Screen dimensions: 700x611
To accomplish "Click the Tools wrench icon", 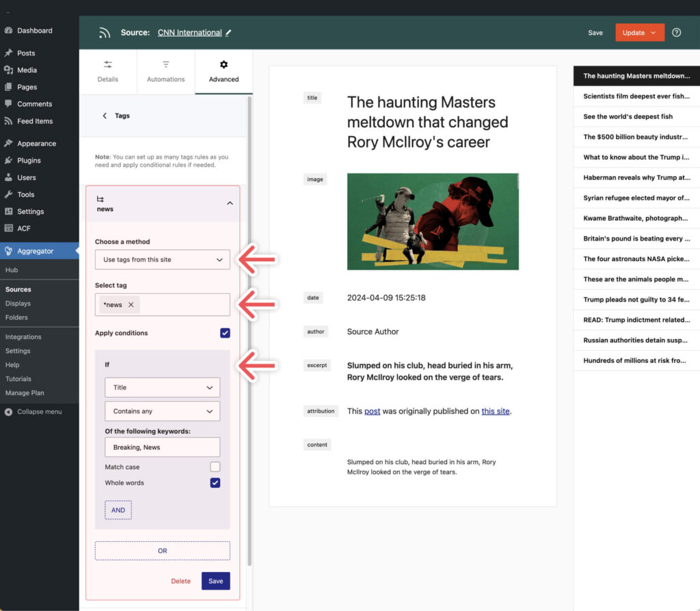I will (x=8, y=194).
